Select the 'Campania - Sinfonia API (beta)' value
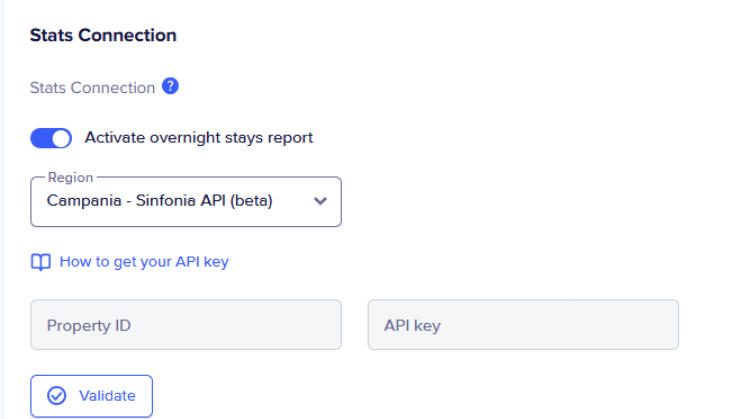752x419 pixels. pos(159,200)
